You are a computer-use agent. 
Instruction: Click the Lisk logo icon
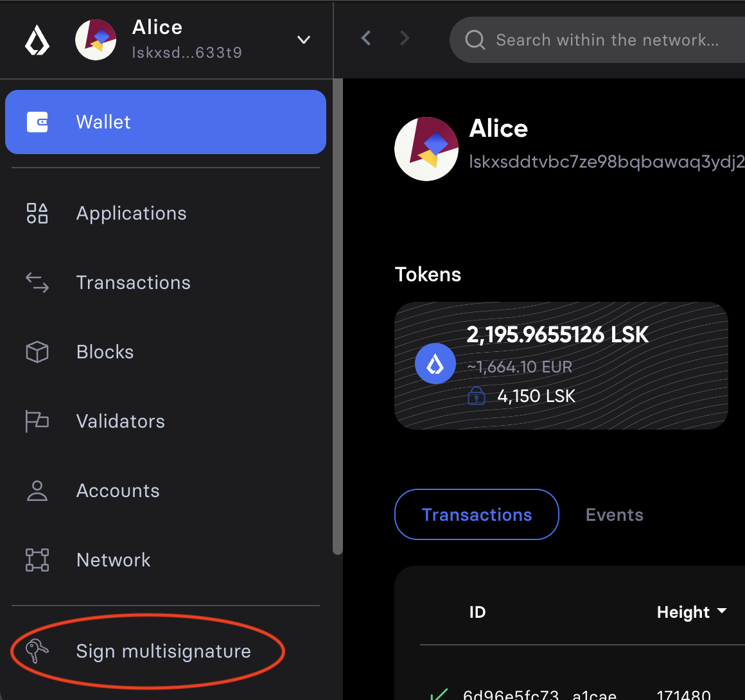click(x=37, y=40)
